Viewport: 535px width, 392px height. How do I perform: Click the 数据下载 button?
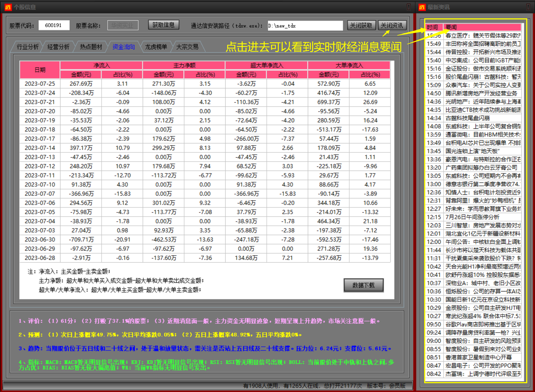click(x=364, y=285)
